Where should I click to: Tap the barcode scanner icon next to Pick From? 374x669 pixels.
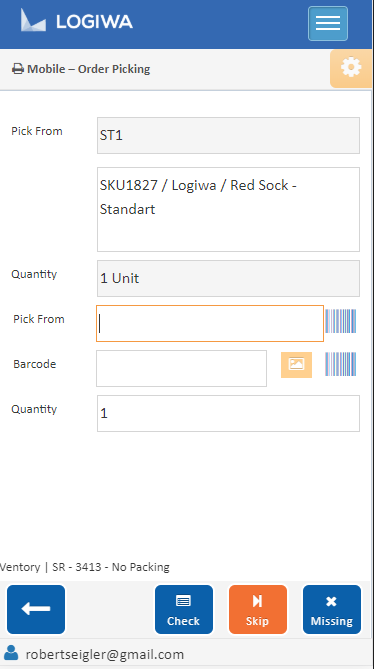click(x=340, y=321)
